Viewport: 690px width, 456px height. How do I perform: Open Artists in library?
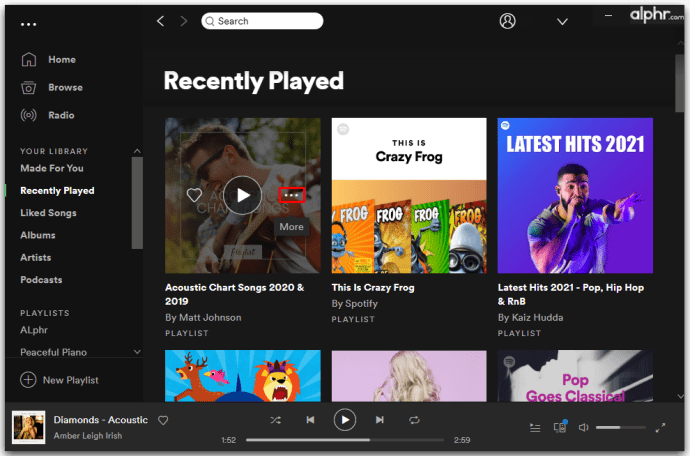coord(36,257)
